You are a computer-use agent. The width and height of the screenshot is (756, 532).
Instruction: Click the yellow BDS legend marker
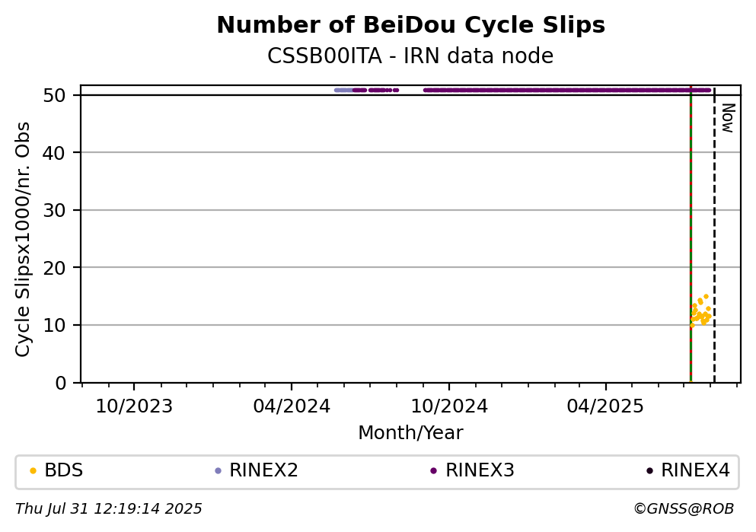pos(33,471)
